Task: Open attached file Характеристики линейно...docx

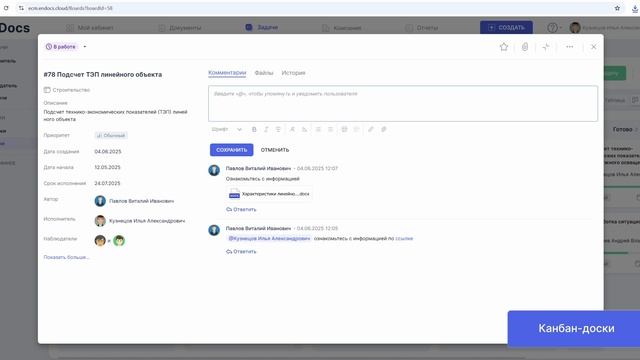Action: point(269,194)
